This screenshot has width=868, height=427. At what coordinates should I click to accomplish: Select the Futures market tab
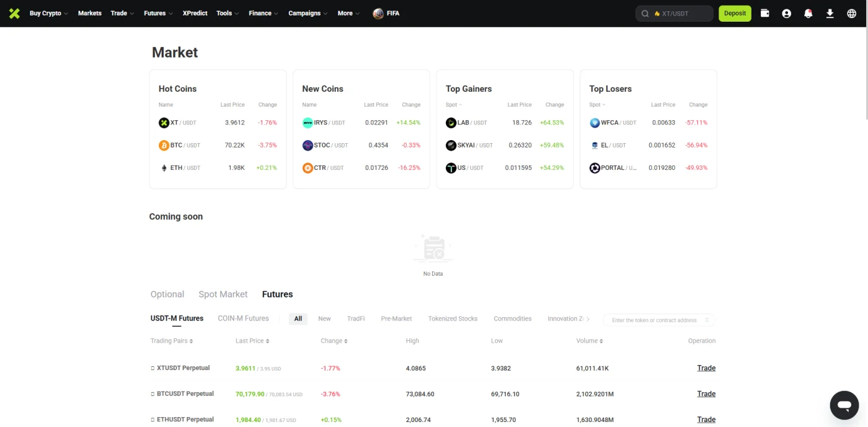pyautogui.click(x=278, y=294)
